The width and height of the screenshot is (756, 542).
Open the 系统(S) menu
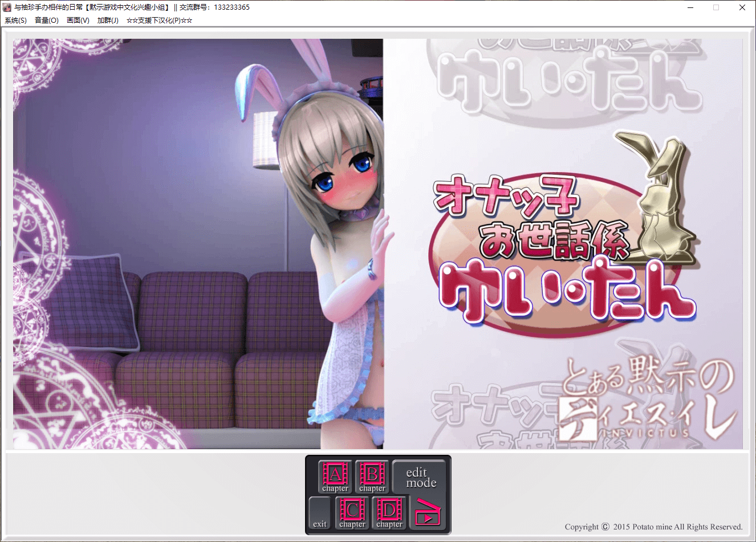(x=15, y=21)
